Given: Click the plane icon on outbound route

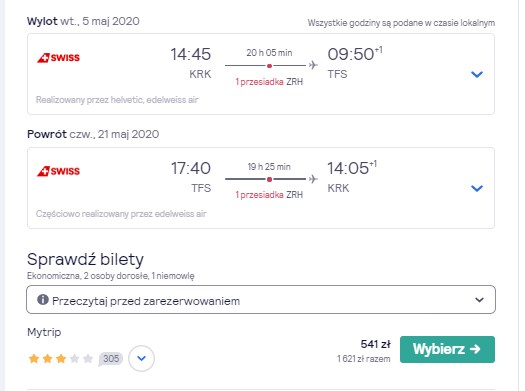Looking at the screenshot, I should tap(313, 65).
